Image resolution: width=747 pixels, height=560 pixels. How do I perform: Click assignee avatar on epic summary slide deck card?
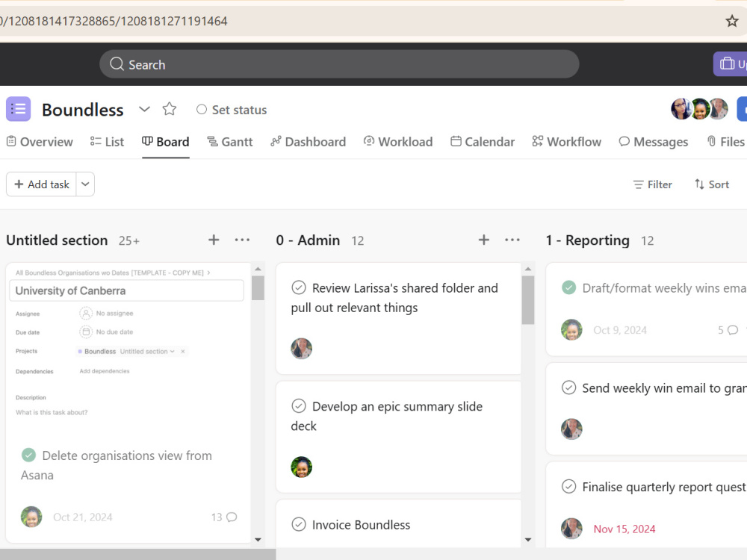pos(302,467)
